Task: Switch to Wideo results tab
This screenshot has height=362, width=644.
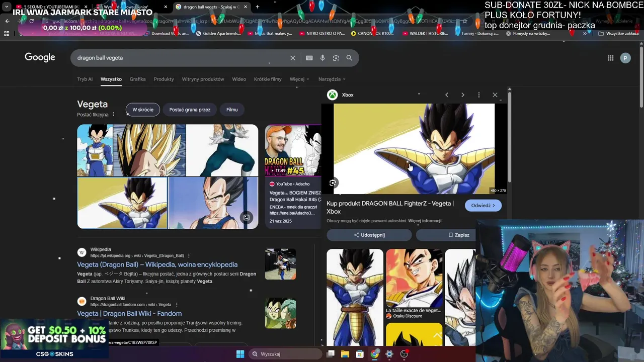Action: pyautogui.click(x=239, y=79)
